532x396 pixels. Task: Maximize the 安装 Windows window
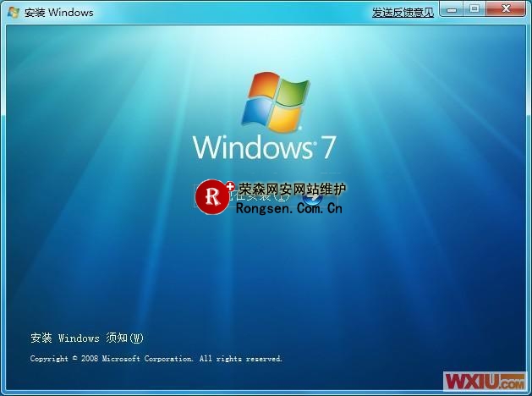474,9
